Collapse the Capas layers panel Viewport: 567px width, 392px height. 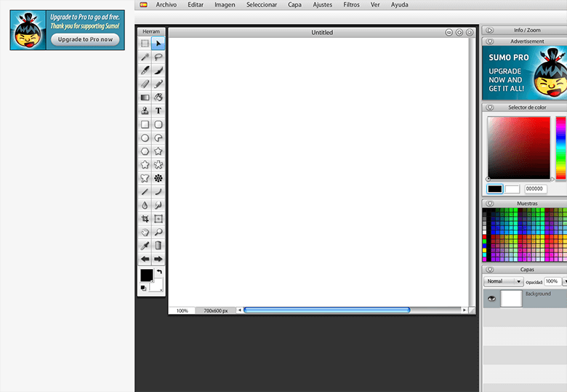point(490,270)
